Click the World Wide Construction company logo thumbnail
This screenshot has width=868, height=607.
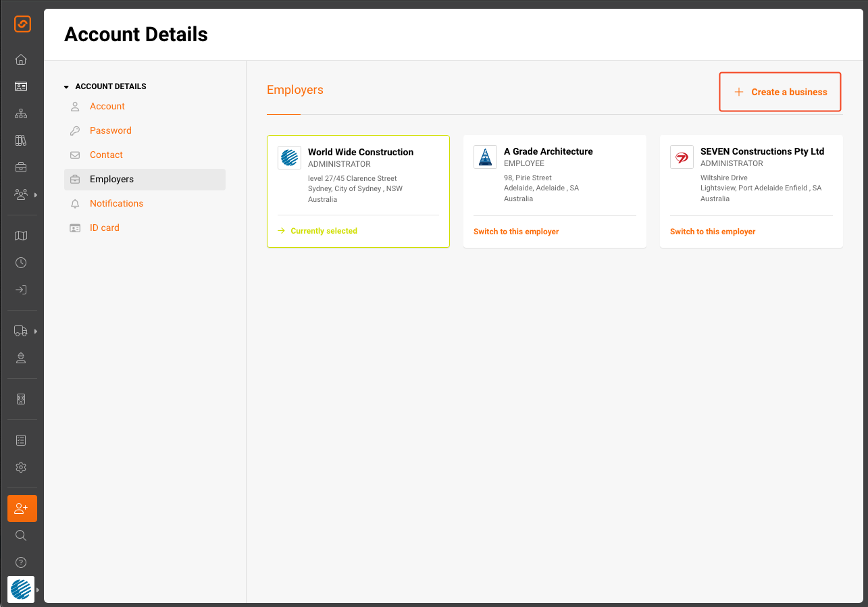click(x=289, y=157)
